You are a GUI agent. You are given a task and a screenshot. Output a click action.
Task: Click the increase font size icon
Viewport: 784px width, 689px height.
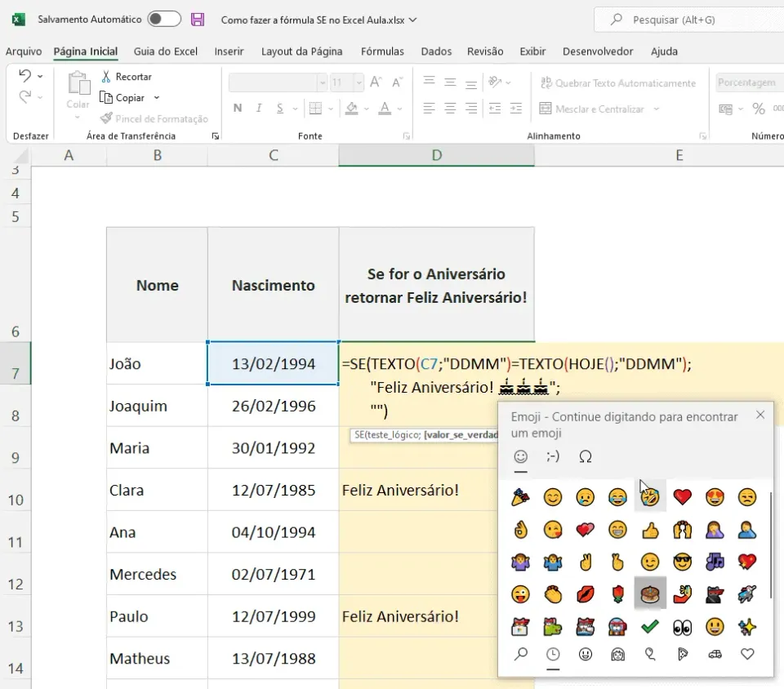point(376,82)
